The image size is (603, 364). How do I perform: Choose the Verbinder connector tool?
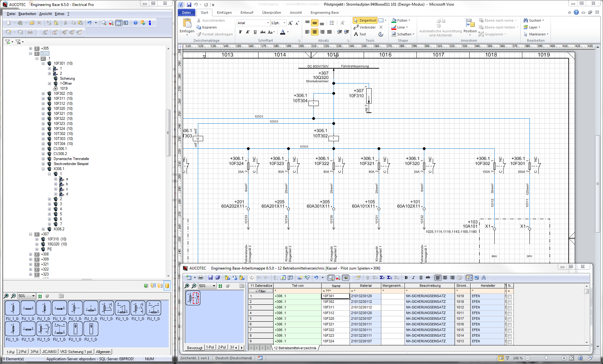coord(365,27)
